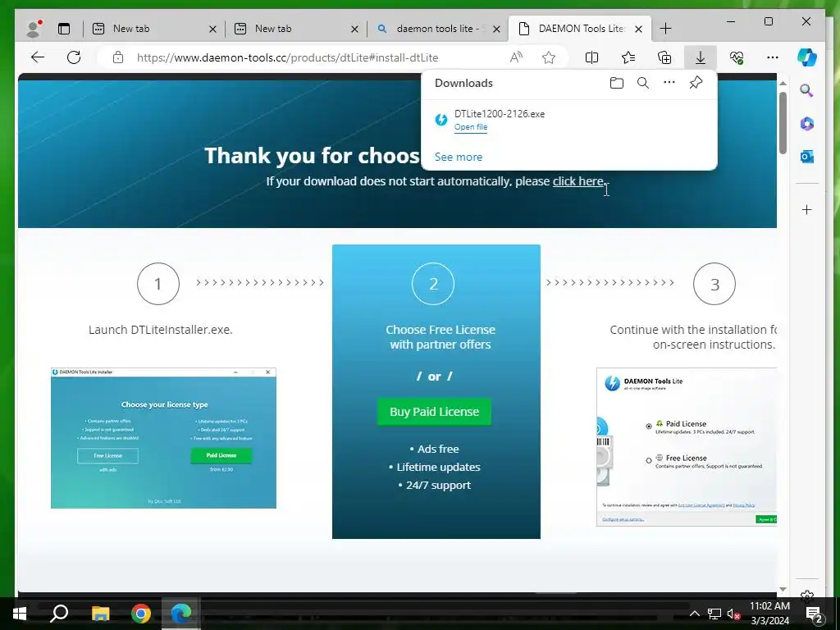Pin the Downloads panel
This screenshot has height=630, width=840.
coord(696,83)
